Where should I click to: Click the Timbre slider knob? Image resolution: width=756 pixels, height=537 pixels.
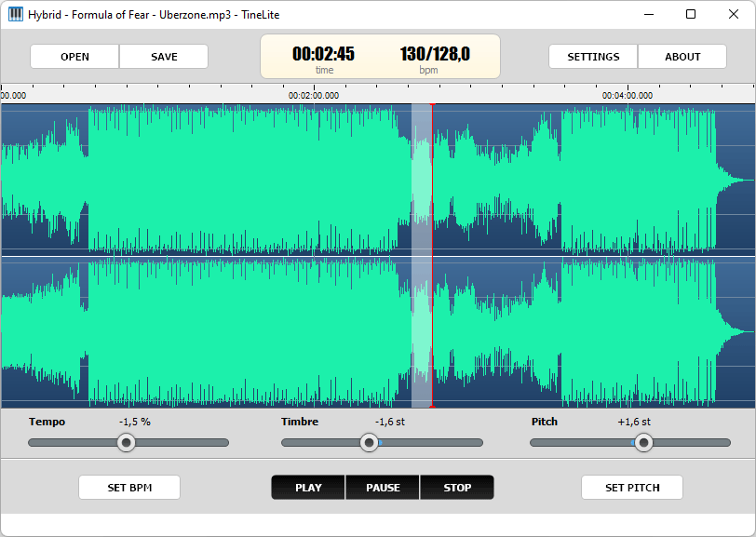click(x=370, y=442)
